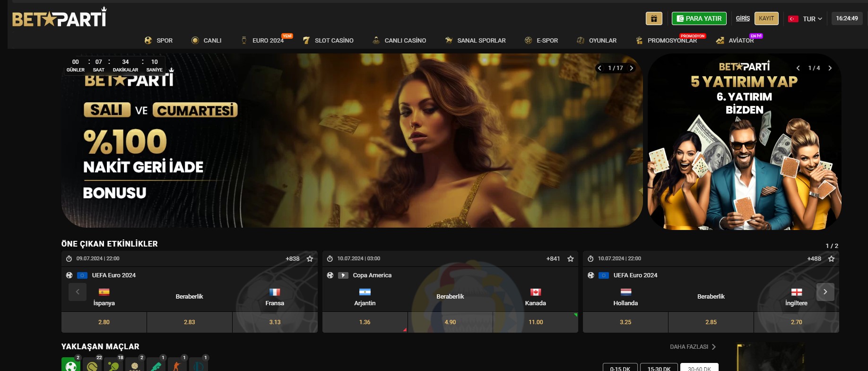
Task: Open the SANAL SPORLAR menu item
Action: coord(476,41)
